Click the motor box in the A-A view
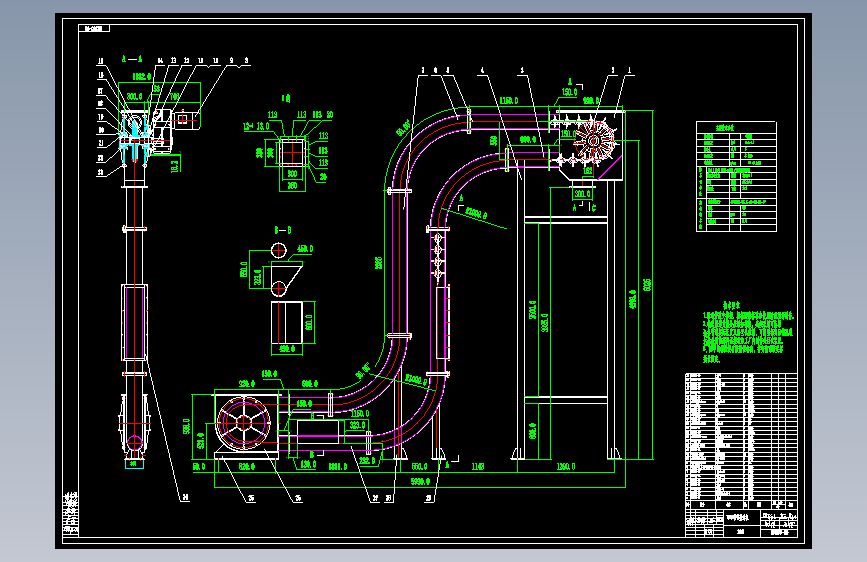The image size is (867, 562). (186, 119)
